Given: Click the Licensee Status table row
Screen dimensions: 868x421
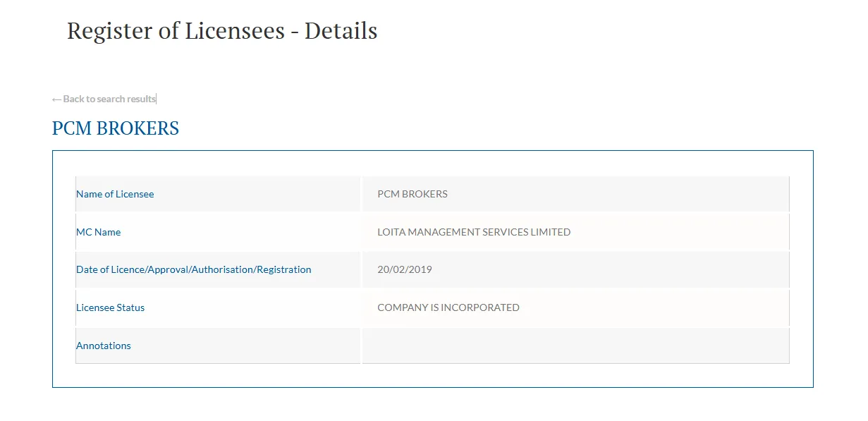Looking at the screenshot, I should [434, 307].
